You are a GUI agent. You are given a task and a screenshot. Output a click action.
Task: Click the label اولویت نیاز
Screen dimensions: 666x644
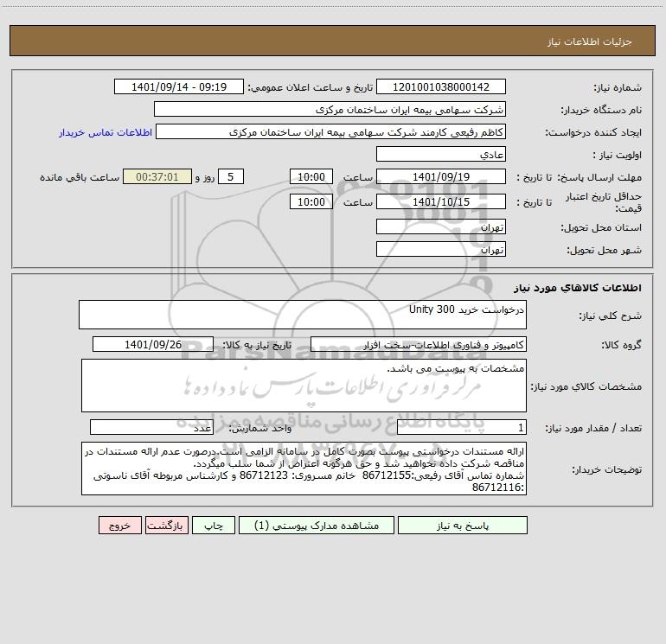(618, 155)
